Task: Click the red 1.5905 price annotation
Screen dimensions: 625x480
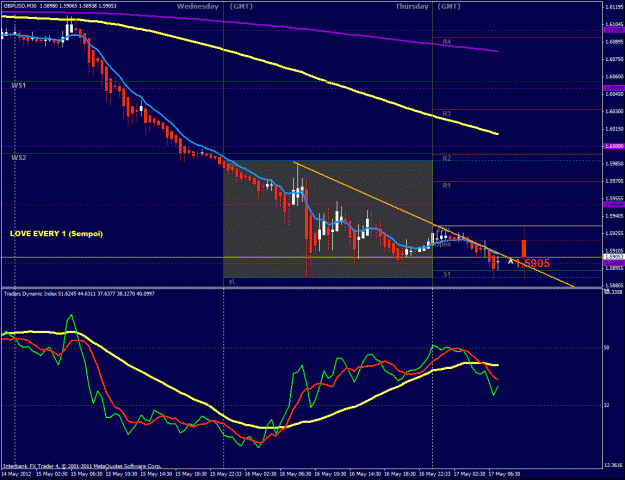Action: [x=533, y=263]
